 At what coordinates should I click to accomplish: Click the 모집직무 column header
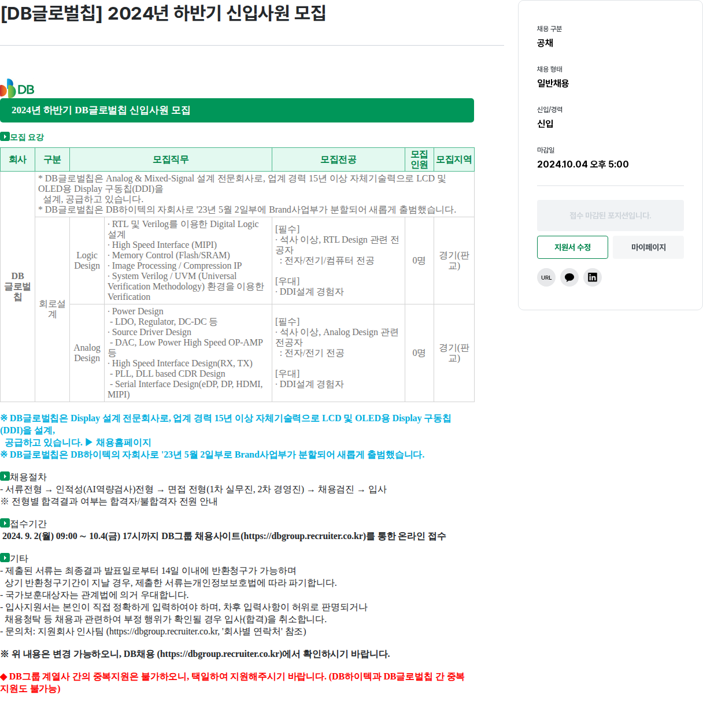tap(171, 159)
